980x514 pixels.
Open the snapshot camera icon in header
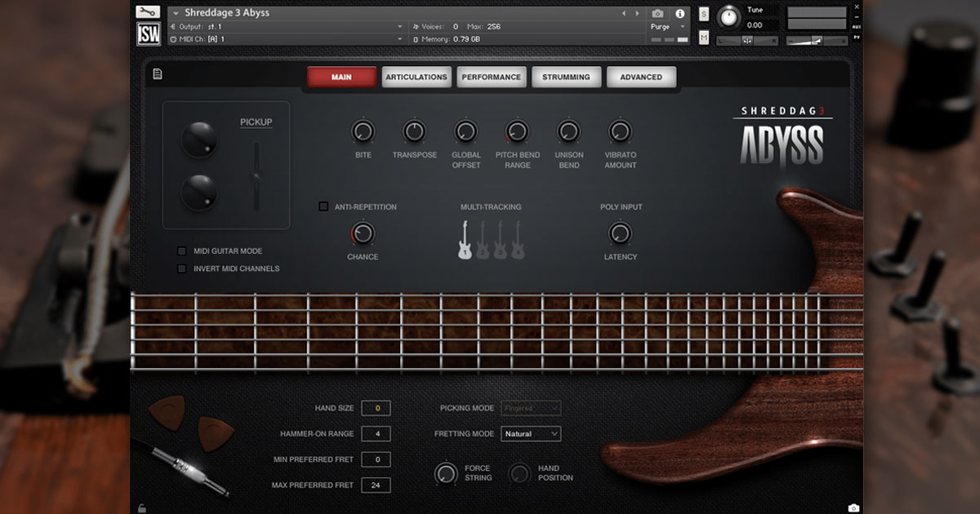(657, 14)
